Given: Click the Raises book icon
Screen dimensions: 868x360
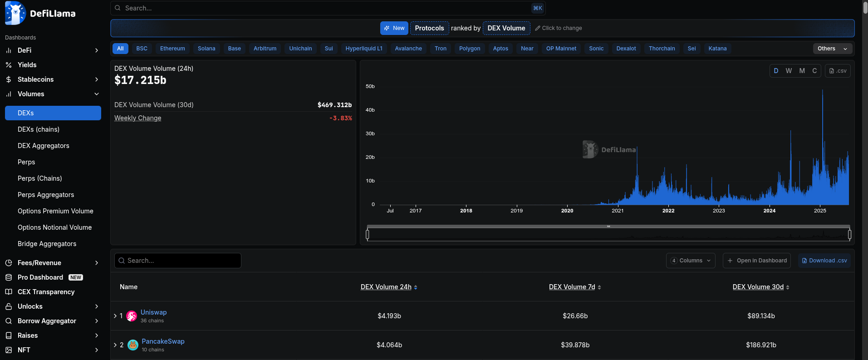Looking at the screenshot, I should (9, 335).
